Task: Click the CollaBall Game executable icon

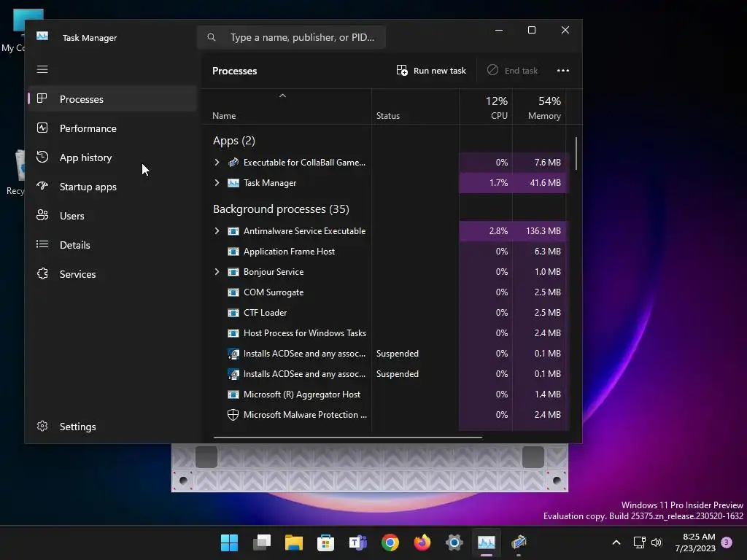Action: tap(233, 163)
